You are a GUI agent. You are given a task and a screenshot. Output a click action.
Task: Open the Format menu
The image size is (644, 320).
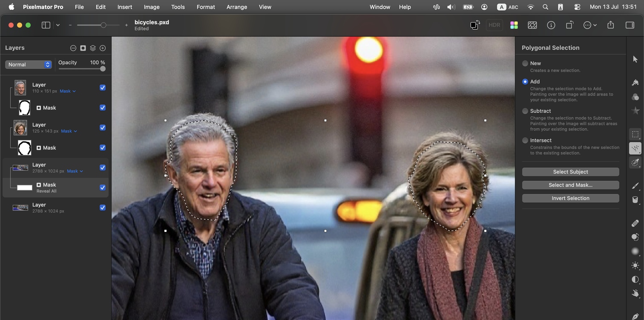coord(206,7)
